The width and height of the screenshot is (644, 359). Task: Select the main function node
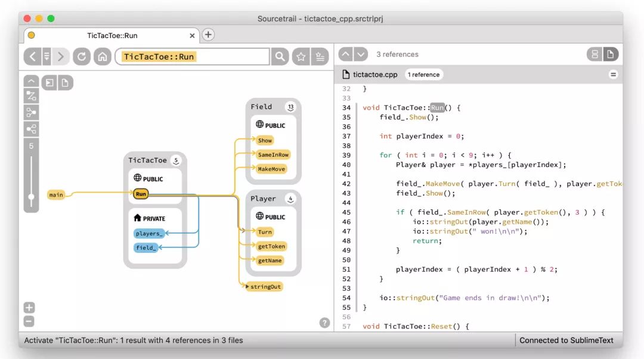[x=56, y=194]
